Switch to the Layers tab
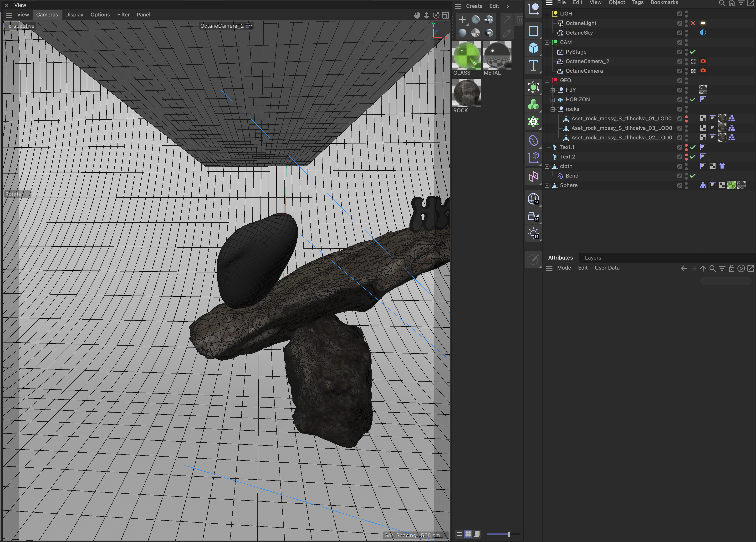The height and width of the screenshot is (542, 756). (593, 258)
